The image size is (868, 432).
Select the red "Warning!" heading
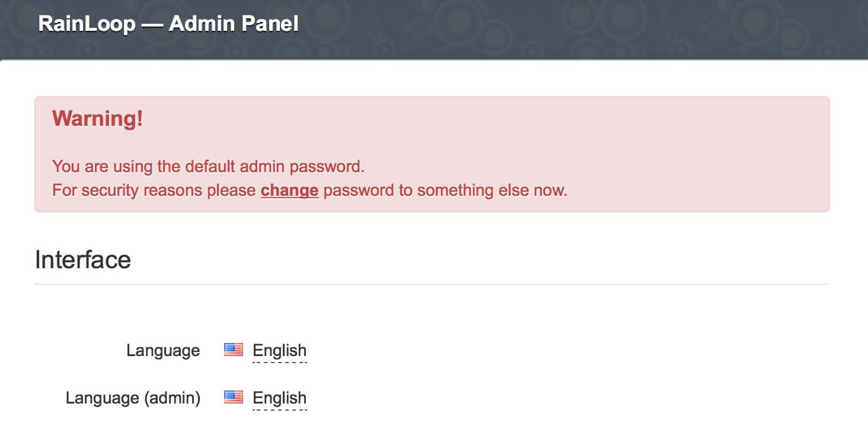(98, 119)
